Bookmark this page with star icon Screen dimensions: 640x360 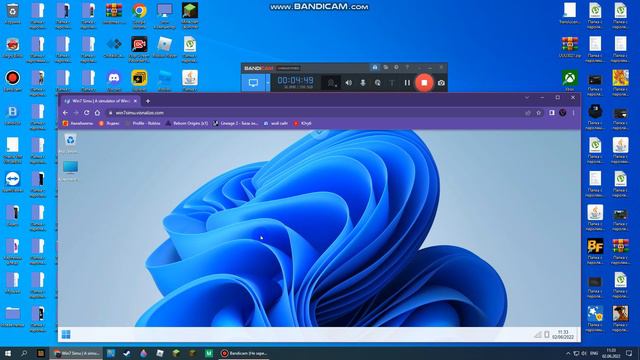click(539, 113)
